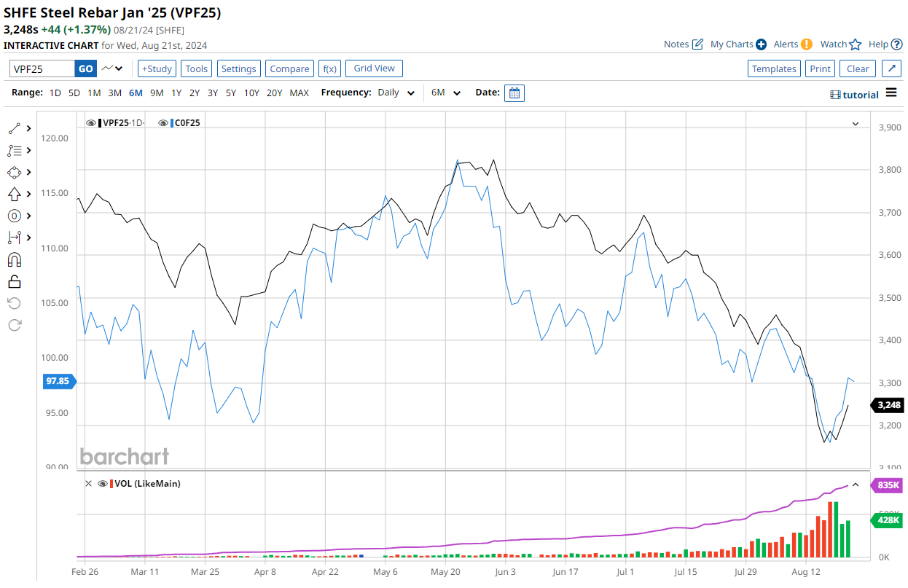Switch to Grid View
This screenshot has width=908, height=588.
[374, 68]
